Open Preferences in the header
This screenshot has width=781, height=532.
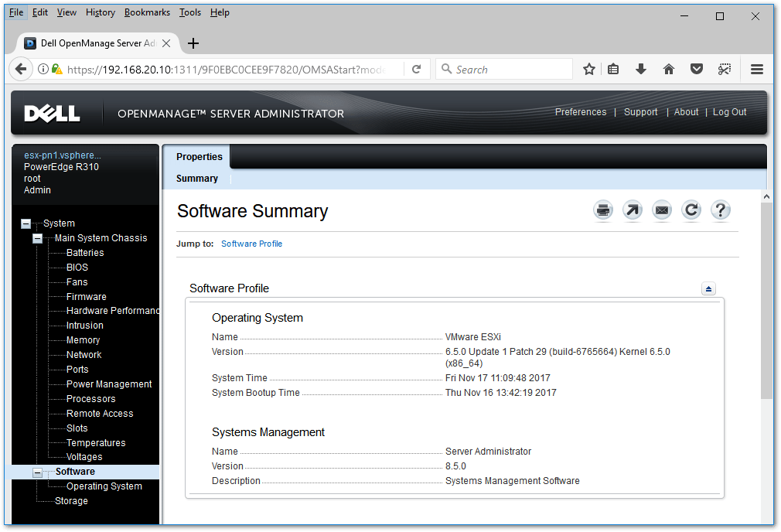point(581,112)
